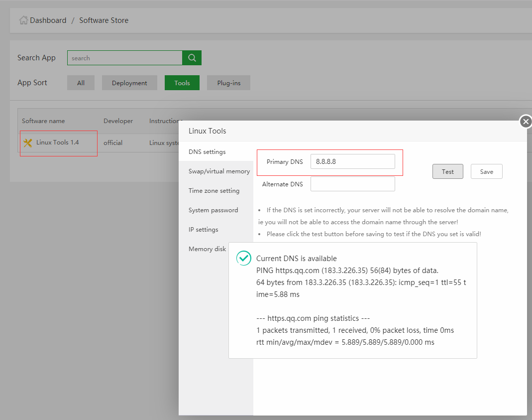The width and height of the screenshot is (532, 420).
Task: Close the Linux Tools dialog
Action: (x=526, y=122)
